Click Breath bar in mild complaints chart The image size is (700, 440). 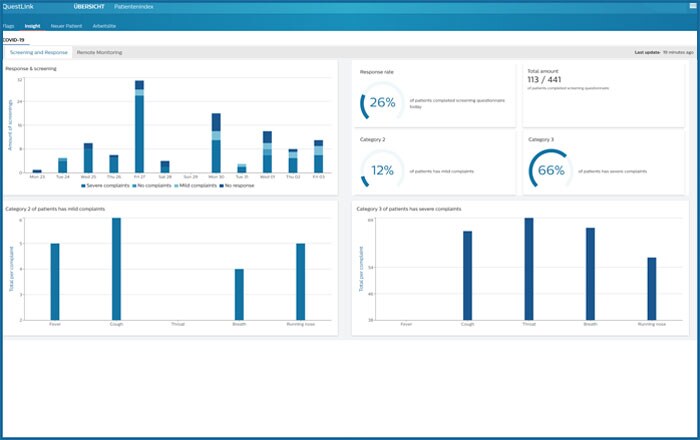click(239, 295)
